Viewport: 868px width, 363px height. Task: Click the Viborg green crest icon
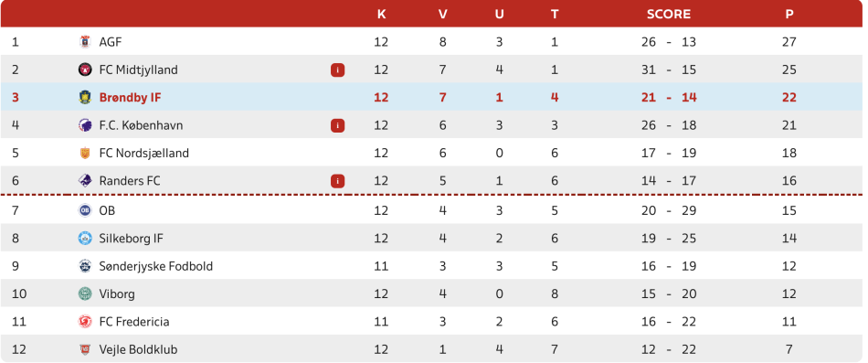pos(84,294)
